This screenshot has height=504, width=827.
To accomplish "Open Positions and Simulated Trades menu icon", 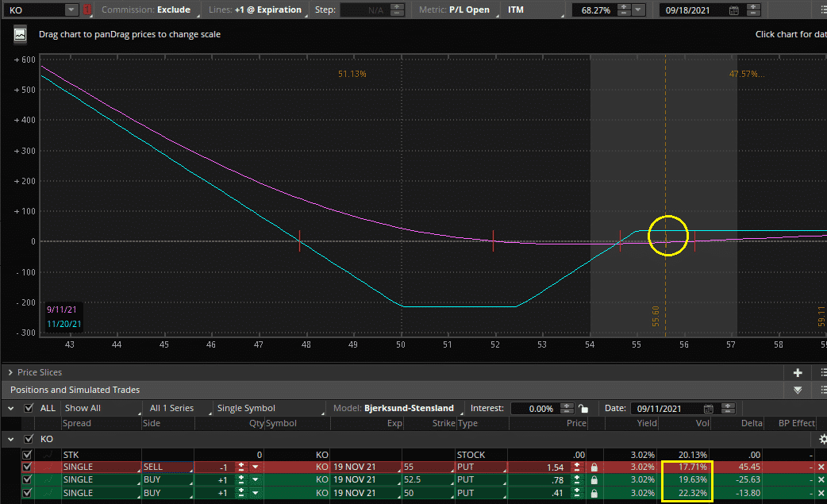I will click(x=823, y=391).
